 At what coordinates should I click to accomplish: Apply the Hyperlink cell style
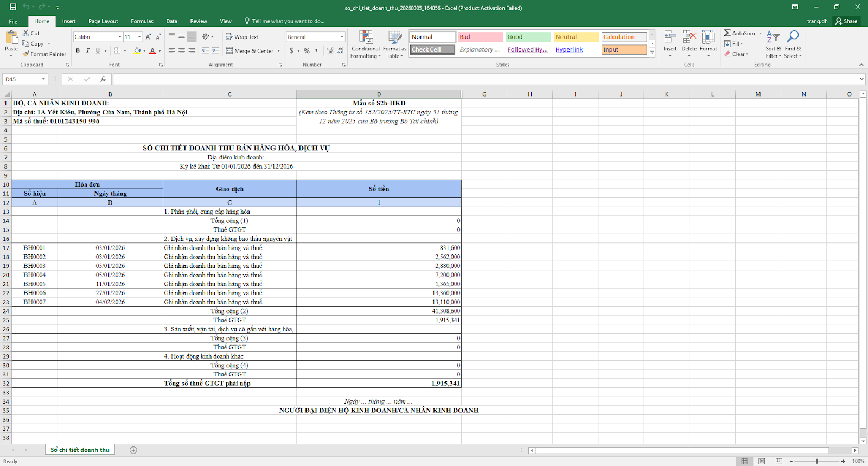(x=569, y=49)
